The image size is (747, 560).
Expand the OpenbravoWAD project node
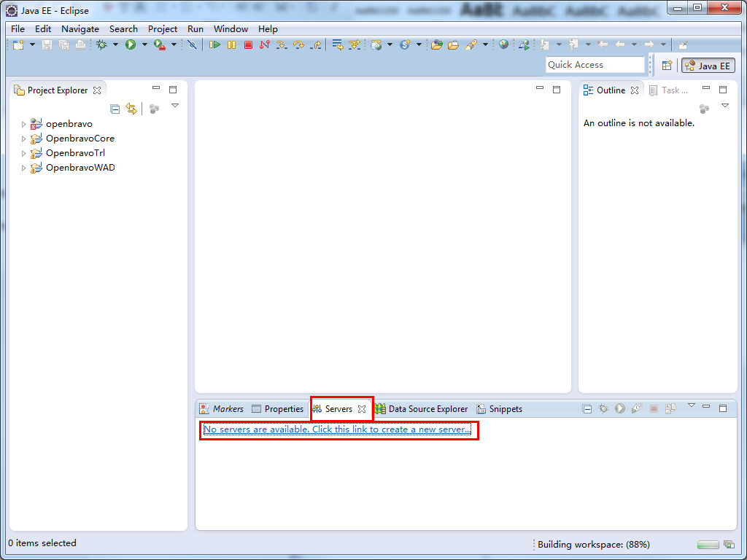(x=23, y=168)
